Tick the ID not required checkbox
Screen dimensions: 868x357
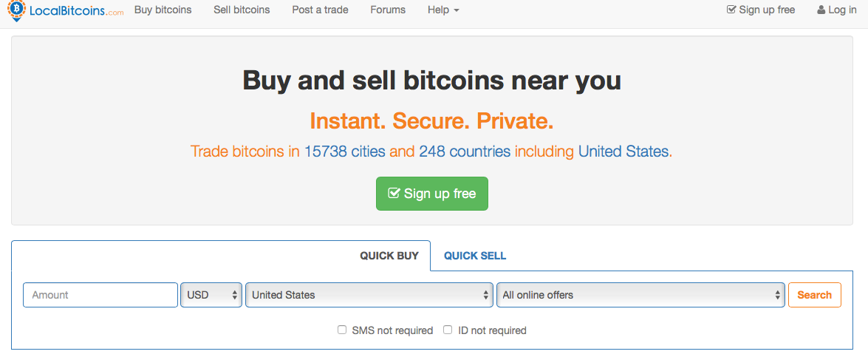[448, 330]
